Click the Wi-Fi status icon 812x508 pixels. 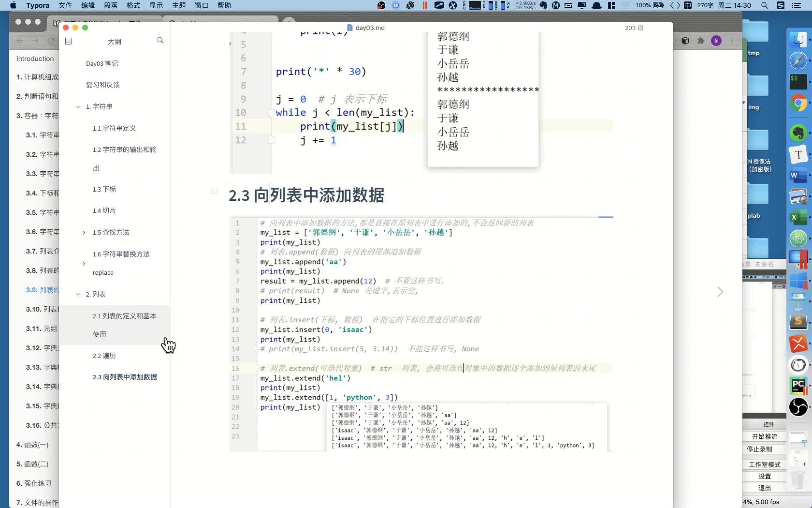tap(626, 5)
